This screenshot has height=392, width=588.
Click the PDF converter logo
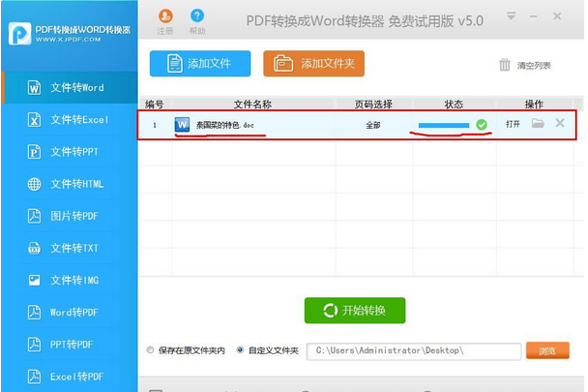[19, 34]
